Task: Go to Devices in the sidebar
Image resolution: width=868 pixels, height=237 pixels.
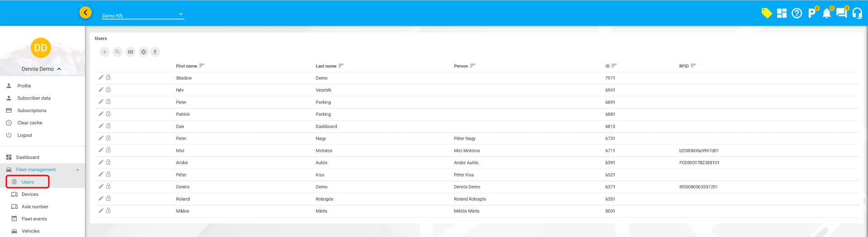Action: 30,194
